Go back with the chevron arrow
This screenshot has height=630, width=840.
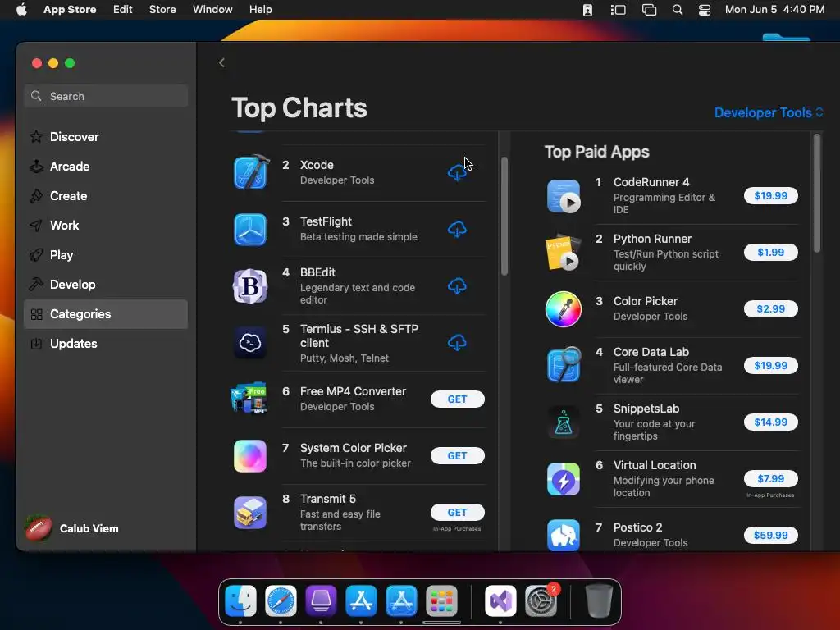coord(221,62)
